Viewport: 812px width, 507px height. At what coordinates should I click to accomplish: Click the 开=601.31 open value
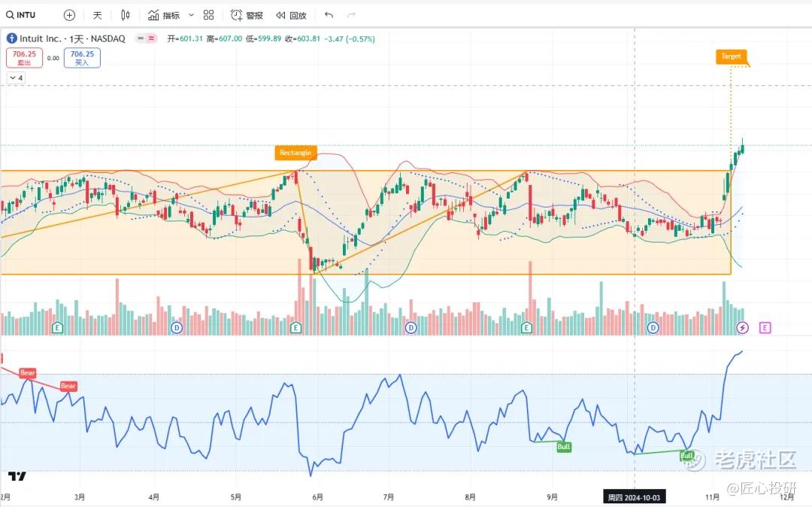pos(185,39)
